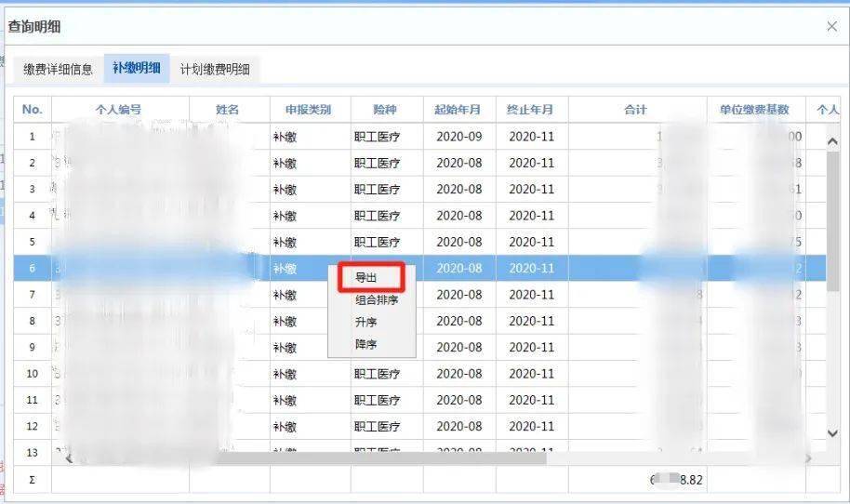Click the 终止年月 column header
Viewport: 850px width, 504px height.
tap(531, 110)
